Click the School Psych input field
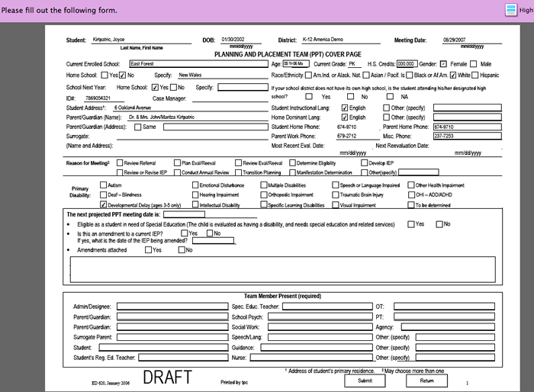Screen dimensions: 534x392 click(320, 316)
